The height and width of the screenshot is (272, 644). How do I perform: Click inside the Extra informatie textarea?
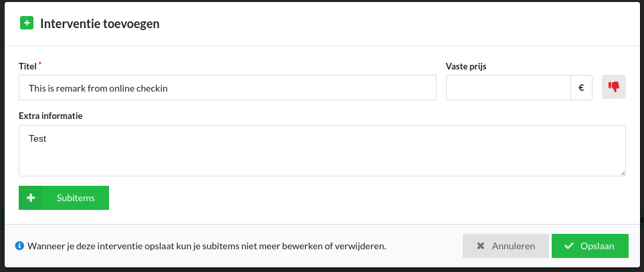pos(322,150)
